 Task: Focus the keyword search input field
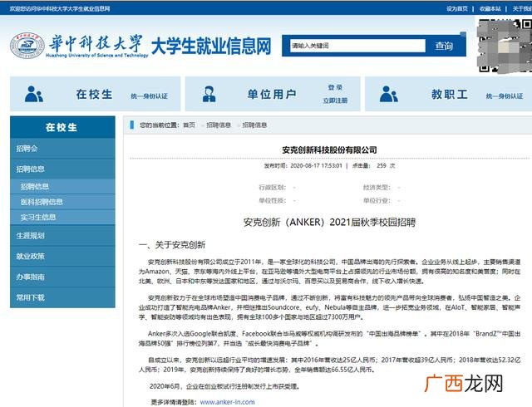coord(357,46)
